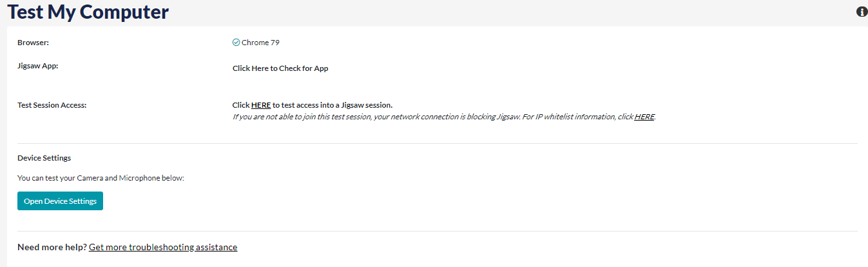Click the word "Click" before the first HERE link
The height and width of the screenshot is (267, 868).
coord(241,105)
